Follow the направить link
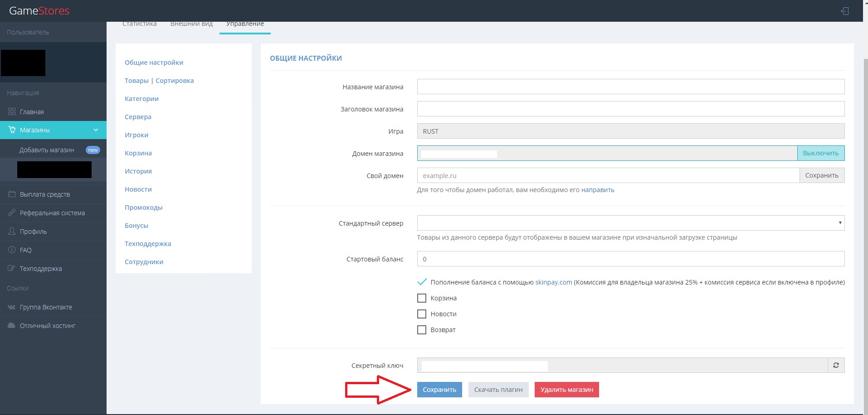The width and height of the screenshot is (868, 415). (x=598, y=190)
